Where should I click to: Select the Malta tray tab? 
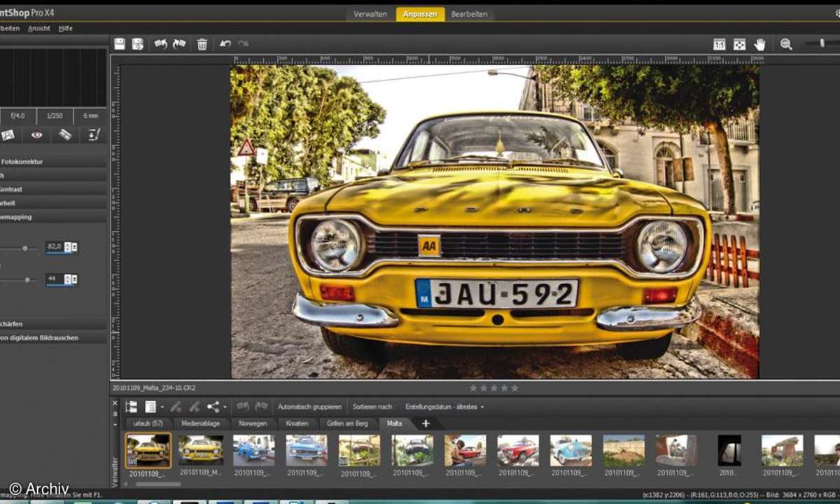(x=395, y=423)
